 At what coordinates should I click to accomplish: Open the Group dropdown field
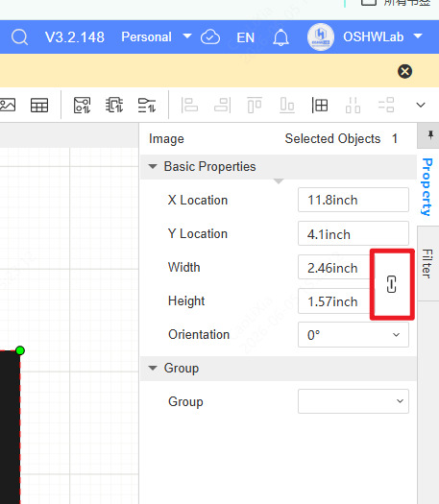(x=354, y=401)
